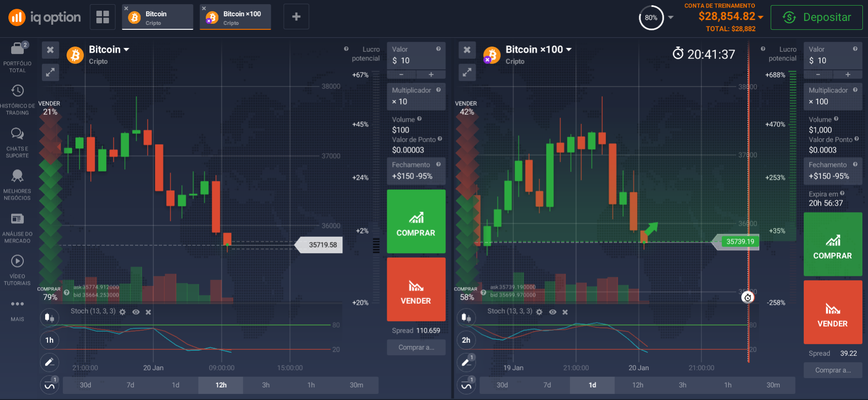868x400 pixels.
Task: Click COMPRAR on Bitcoin ×100 panel
Action: tap(833, 244)
